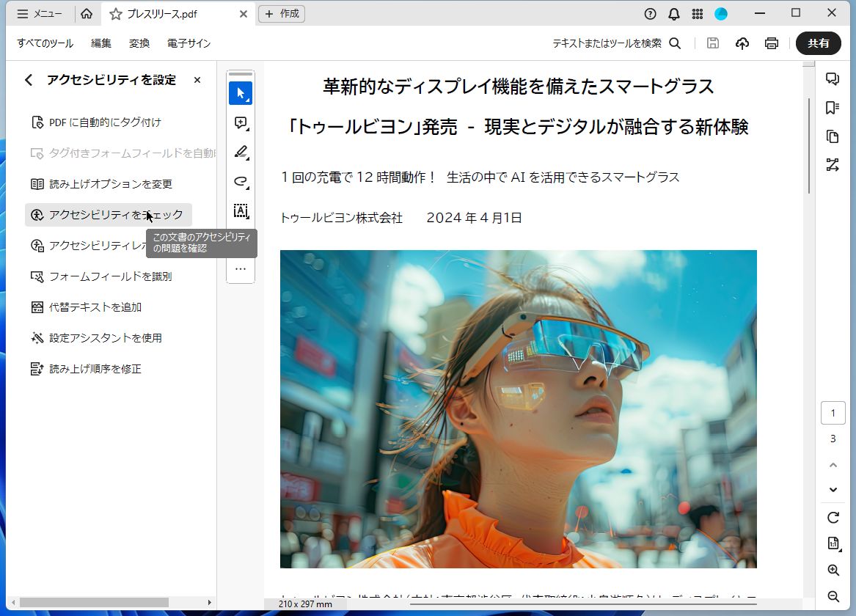This screenshot has height=616, width=856.
Task: Zoom in on the document
Action: click(833, 570)
